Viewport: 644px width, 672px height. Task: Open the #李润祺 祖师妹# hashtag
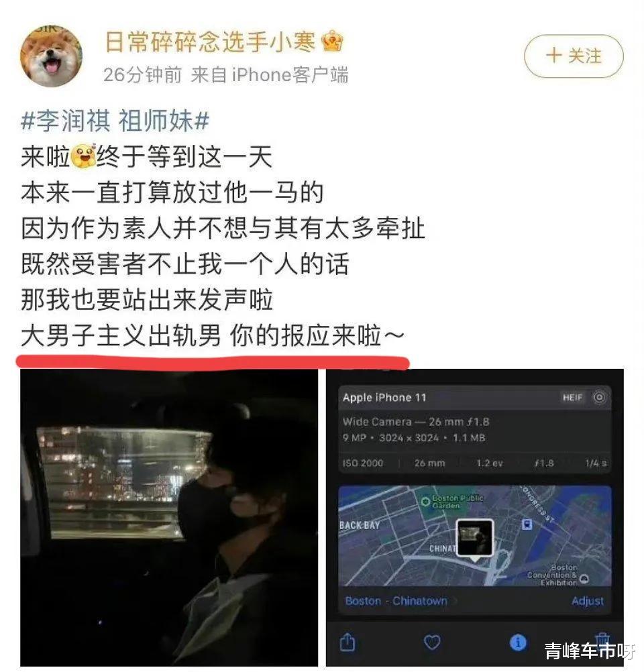pos(115,120)
